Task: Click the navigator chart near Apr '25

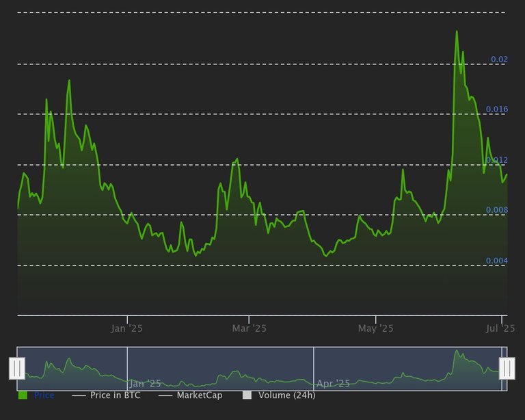Action: 333,384
